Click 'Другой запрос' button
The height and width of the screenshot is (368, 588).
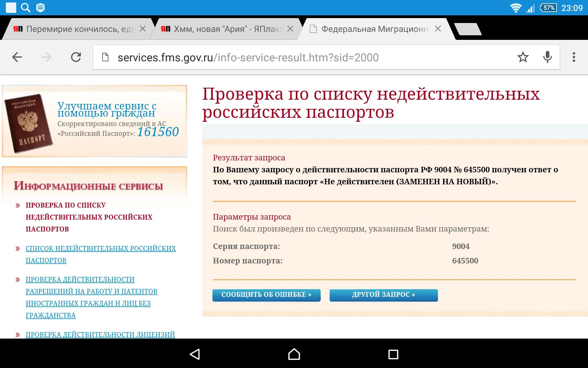(383, 295)
